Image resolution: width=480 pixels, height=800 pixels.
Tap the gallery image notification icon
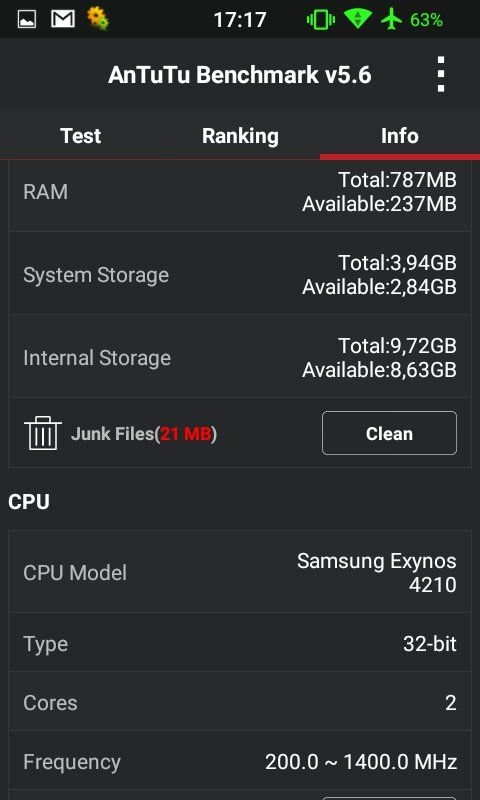coord(27,20)
